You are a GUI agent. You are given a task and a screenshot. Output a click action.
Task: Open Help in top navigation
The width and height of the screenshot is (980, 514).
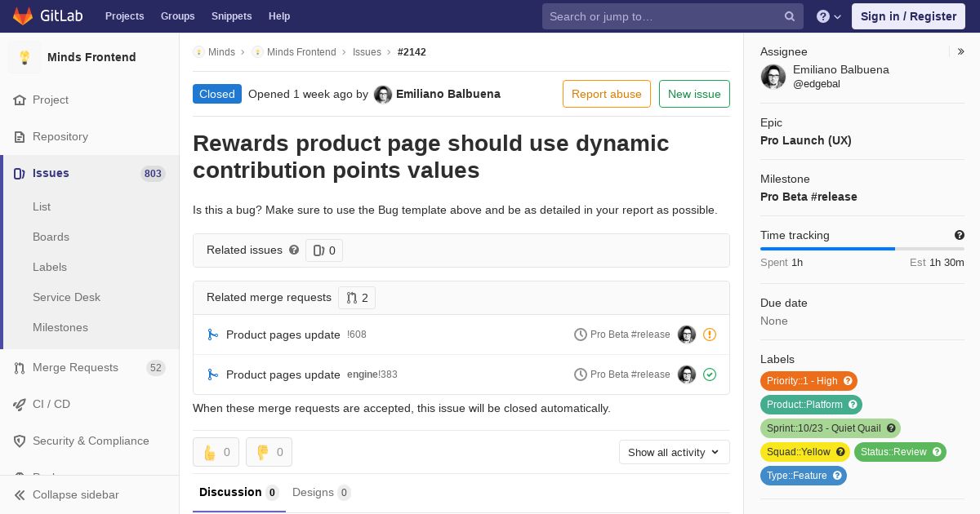coord(279,16)
